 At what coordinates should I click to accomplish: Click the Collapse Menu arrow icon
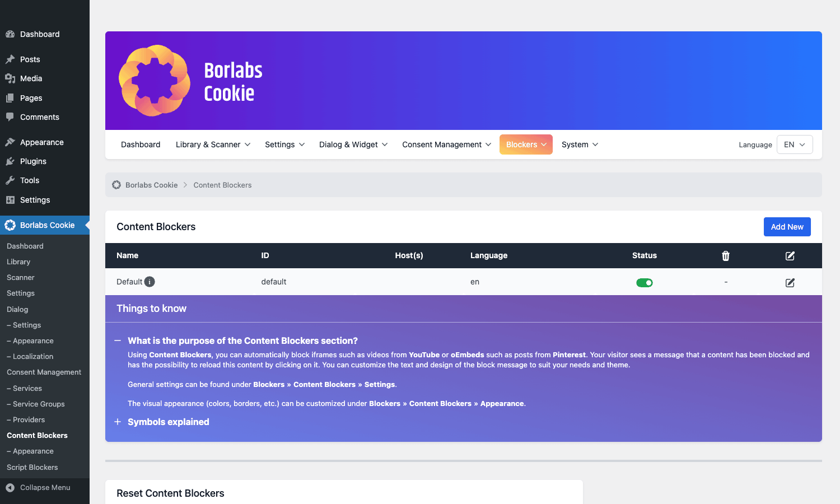pyautogui.click(x=10, y=488)
